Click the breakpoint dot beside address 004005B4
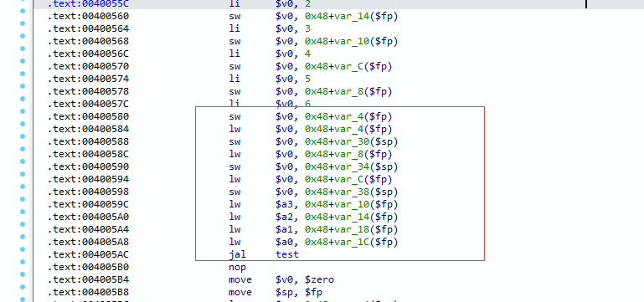Screen dimensions: 644x302 click(23, 280)
